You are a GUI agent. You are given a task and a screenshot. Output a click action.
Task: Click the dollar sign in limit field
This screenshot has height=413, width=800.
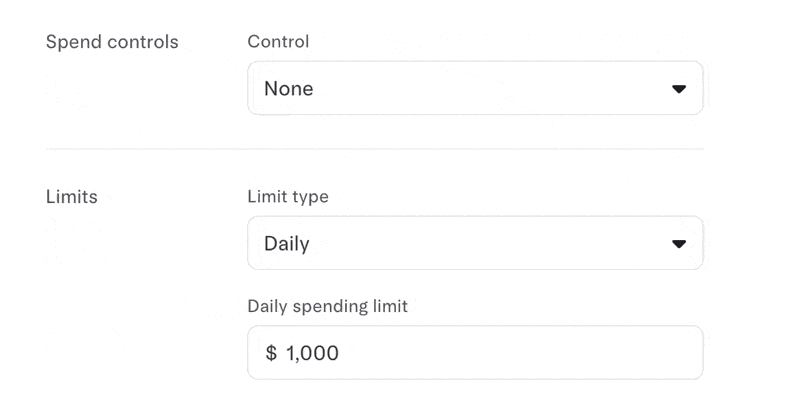coord(271,353)
